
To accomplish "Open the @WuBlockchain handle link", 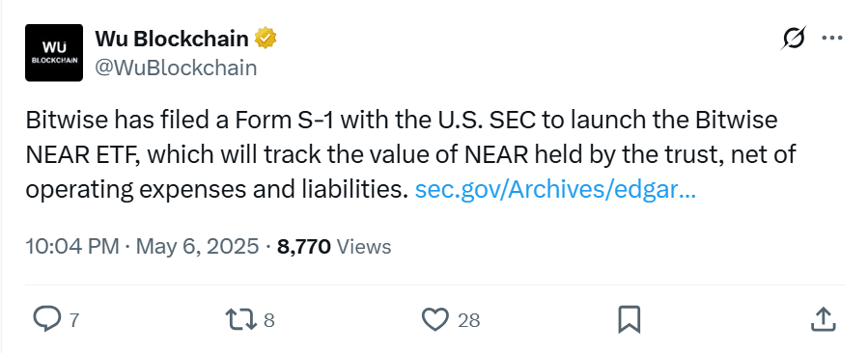I will click(176, 68).
